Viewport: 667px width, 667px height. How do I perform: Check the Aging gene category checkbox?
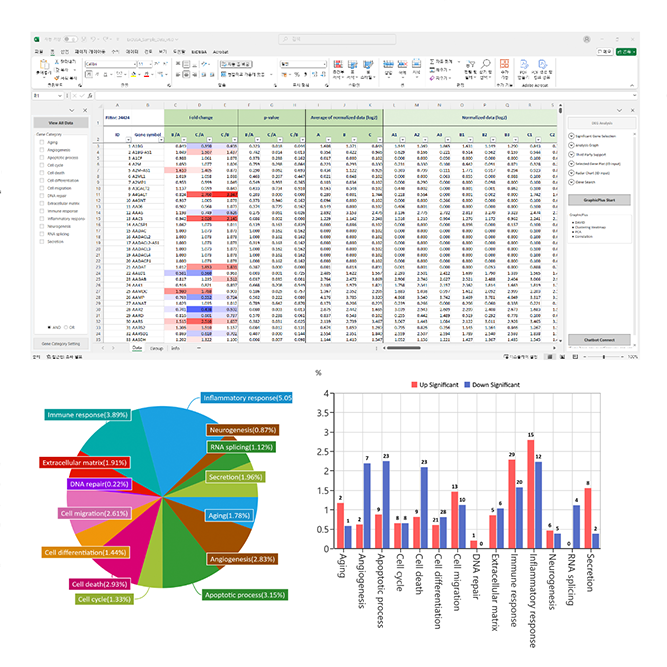tap(42, 142)
